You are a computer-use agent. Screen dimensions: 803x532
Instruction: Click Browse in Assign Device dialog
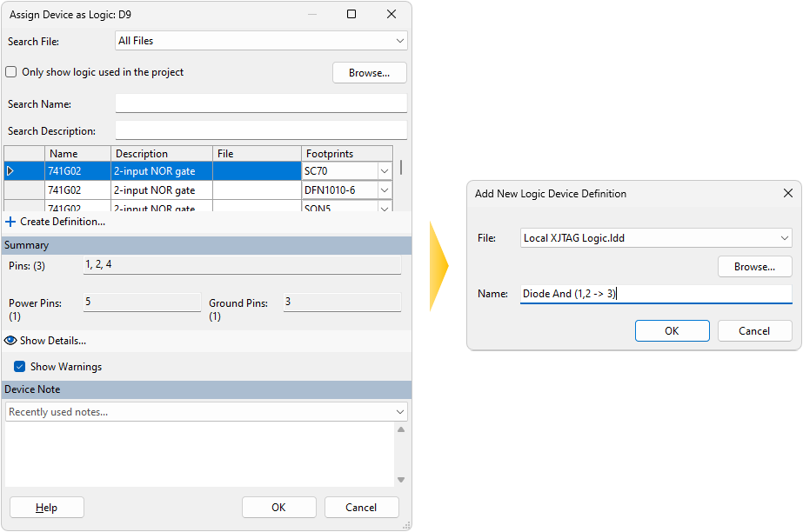click(x=369, y=73)
